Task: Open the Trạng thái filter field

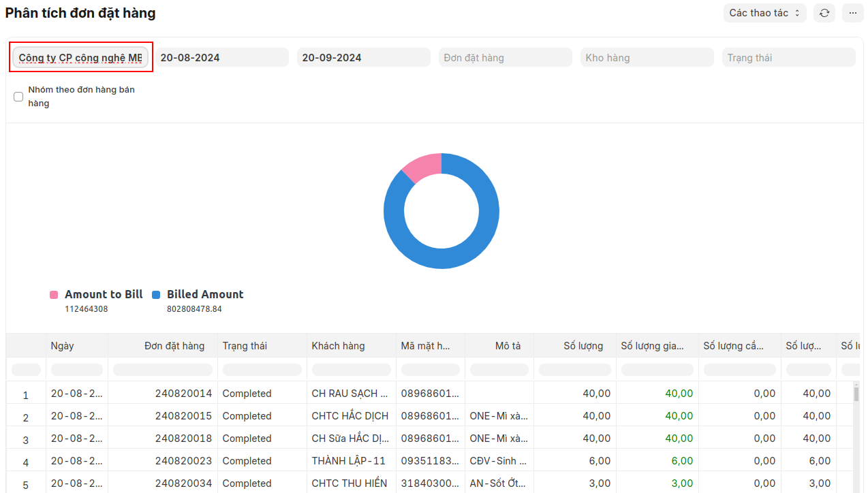Action: point(788,58)
